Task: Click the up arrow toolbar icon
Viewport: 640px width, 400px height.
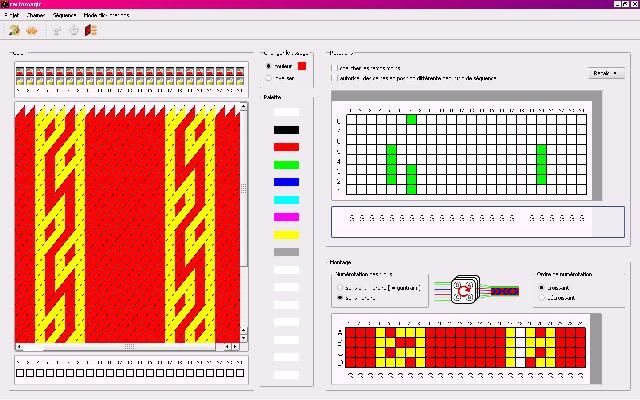Action: (57, 31)
